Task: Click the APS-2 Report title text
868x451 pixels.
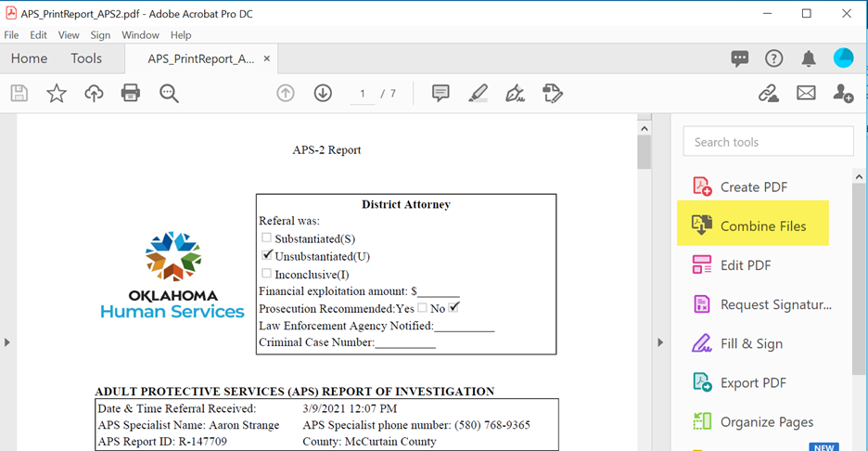Action: click(326, 149)
